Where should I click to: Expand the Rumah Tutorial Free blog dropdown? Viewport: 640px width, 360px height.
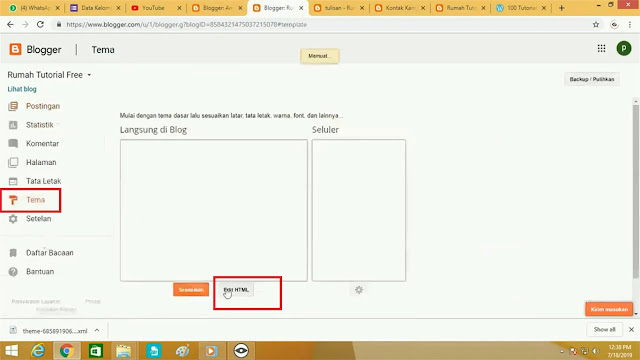click(89, 75)
